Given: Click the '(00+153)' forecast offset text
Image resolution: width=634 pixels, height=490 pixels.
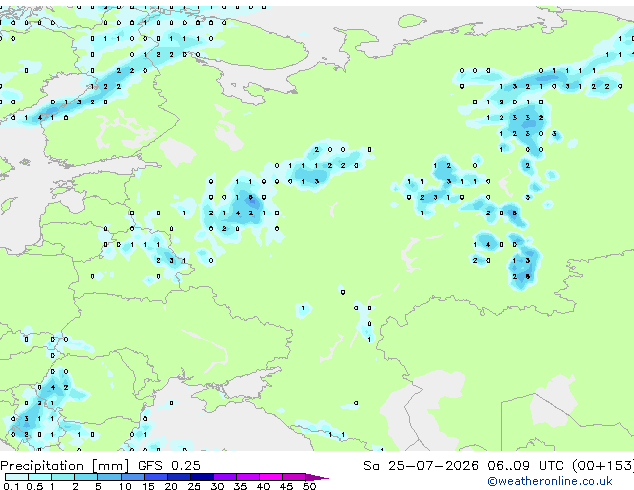Looking at the screenshot, I should point(603,466).
